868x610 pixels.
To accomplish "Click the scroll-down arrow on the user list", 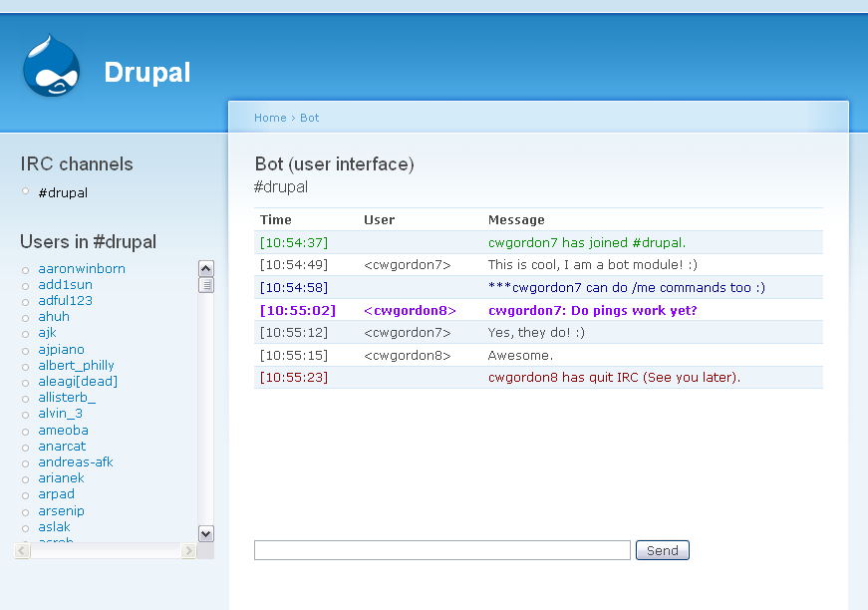I will [205, 533].
